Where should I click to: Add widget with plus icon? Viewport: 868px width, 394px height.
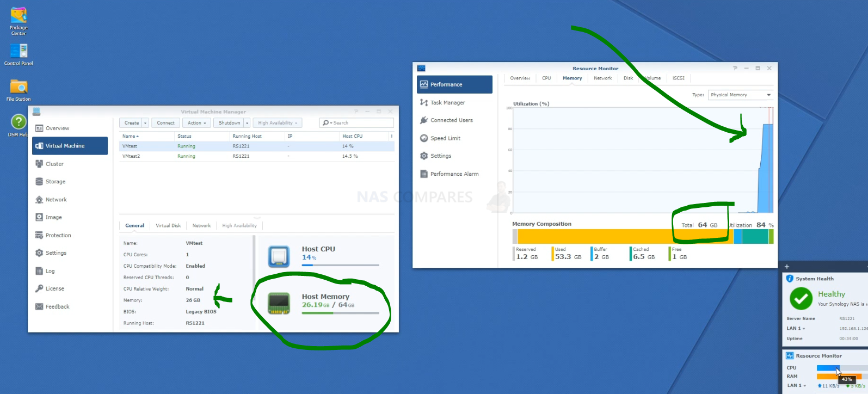pos(787,267)
